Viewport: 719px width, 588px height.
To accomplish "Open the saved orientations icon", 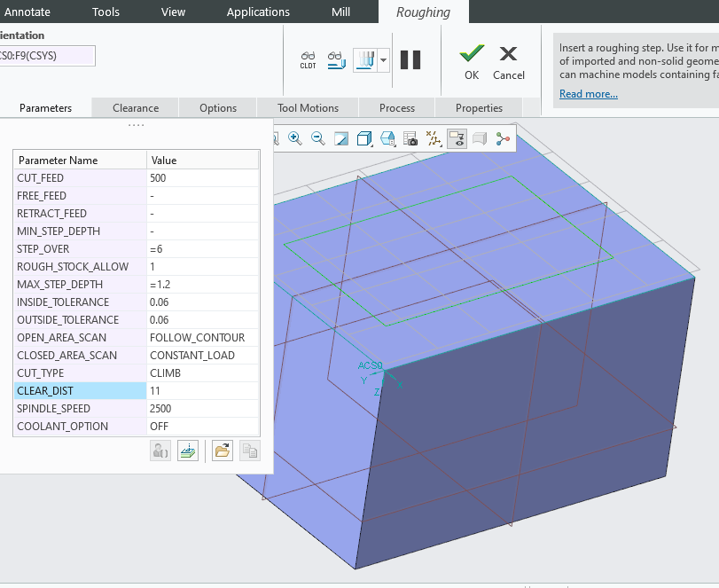I will click(388, 138).
